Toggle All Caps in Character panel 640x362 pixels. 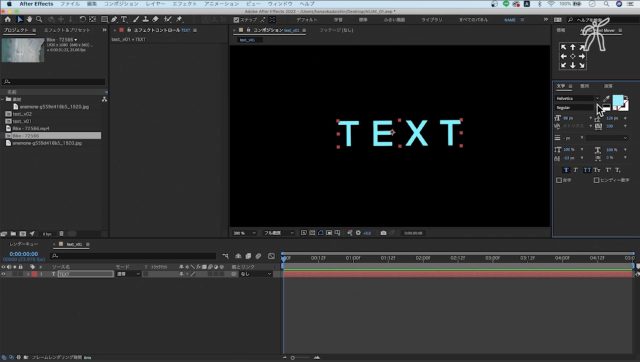[x=587, y=170]
